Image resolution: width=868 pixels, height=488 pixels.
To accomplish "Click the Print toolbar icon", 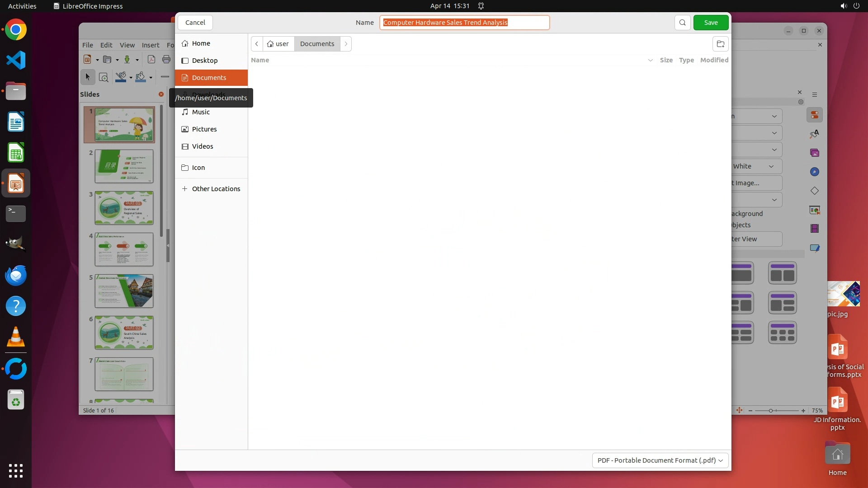I will [166, 60].
